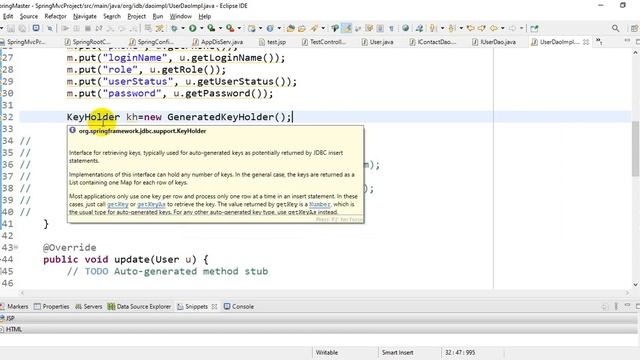Screen dimensions: 640x360
Task: Open the Markers view tab
Action: point(14,306)
